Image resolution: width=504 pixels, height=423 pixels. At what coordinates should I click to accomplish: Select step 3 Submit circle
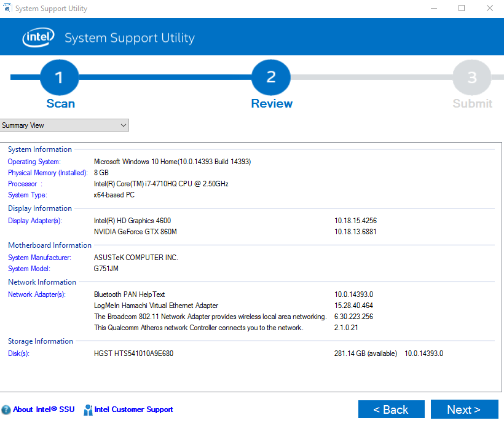coord(472,77)
